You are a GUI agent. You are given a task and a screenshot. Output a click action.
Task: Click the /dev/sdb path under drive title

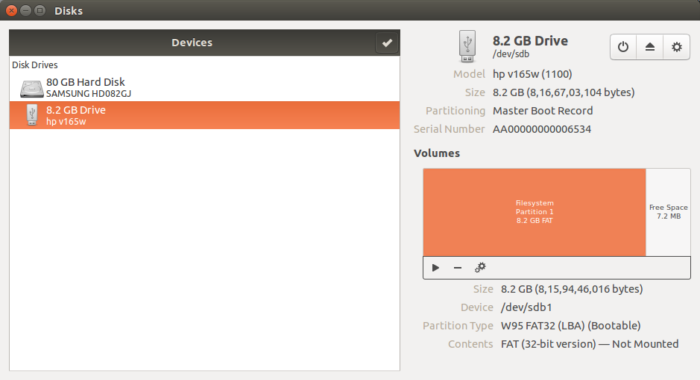click(511, 54)
